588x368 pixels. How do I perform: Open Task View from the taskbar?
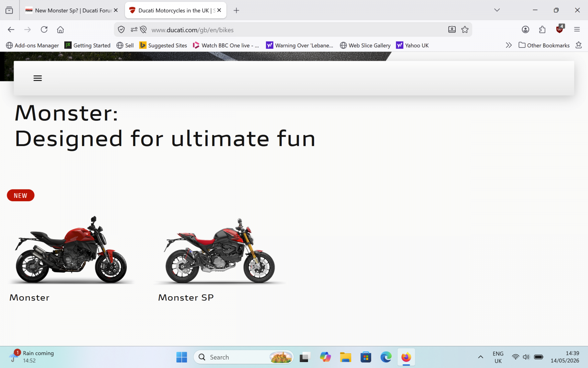(305, 357)
